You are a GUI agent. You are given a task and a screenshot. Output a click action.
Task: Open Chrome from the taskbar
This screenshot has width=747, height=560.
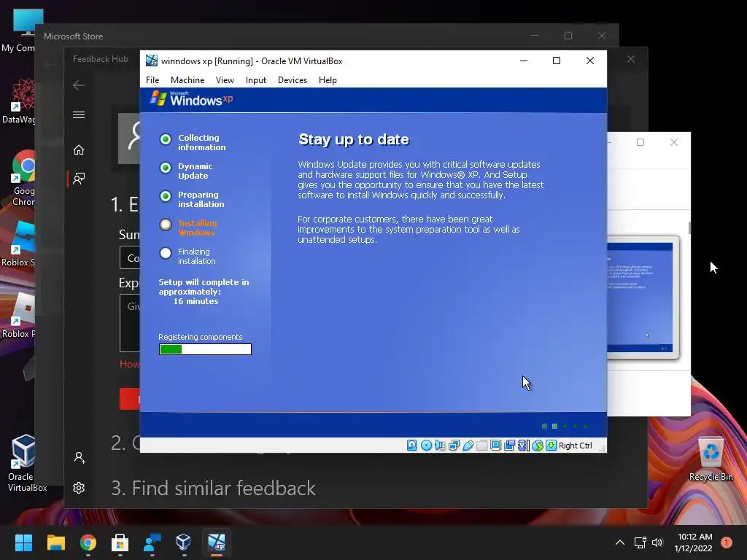(x=88, y=542)
